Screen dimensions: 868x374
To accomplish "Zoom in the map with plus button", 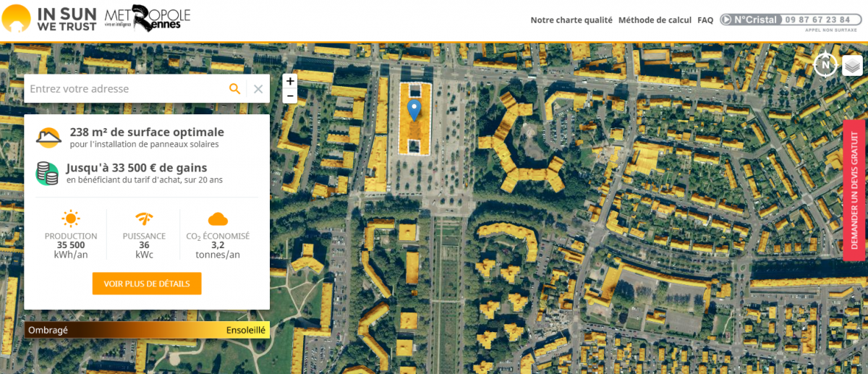I will coord(290,81).
